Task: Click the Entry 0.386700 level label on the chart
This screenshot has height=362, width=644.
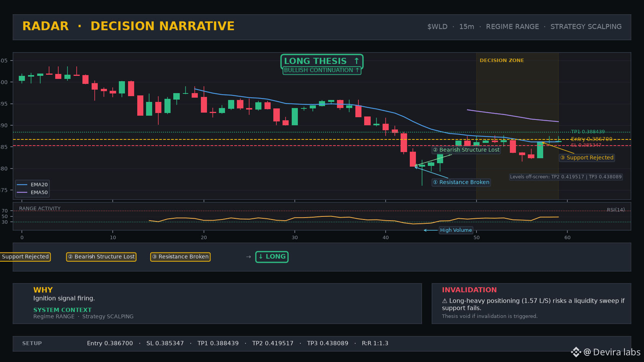Action: [x=591, y=139]
